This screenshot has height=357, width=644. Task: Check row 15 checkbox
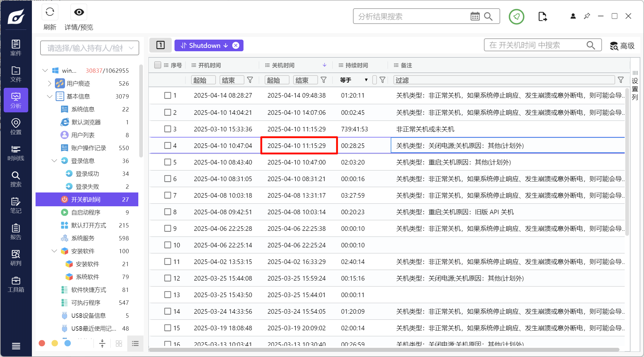[x=167, y=328]
